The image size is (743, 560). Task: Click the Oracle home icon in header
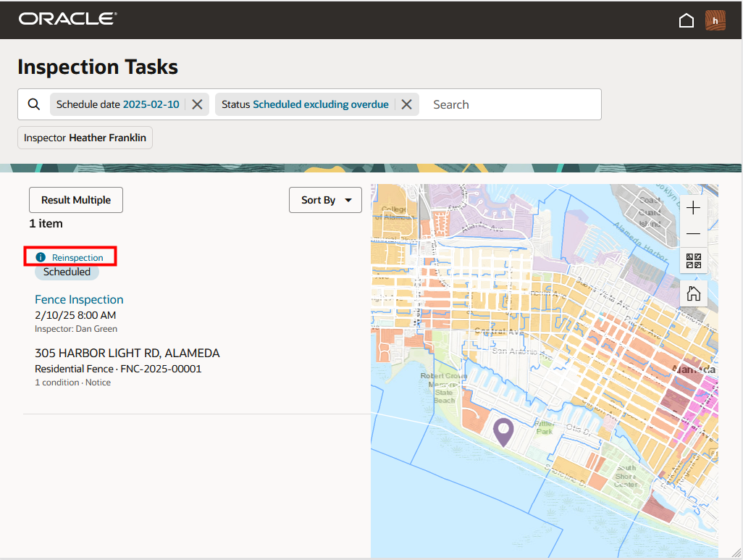click(x=686, y=20)
